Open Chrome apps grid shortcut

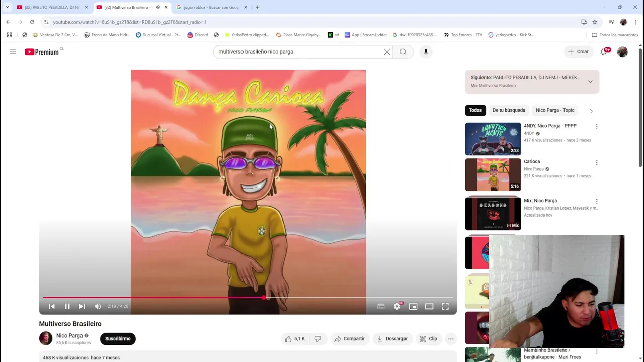9,35
